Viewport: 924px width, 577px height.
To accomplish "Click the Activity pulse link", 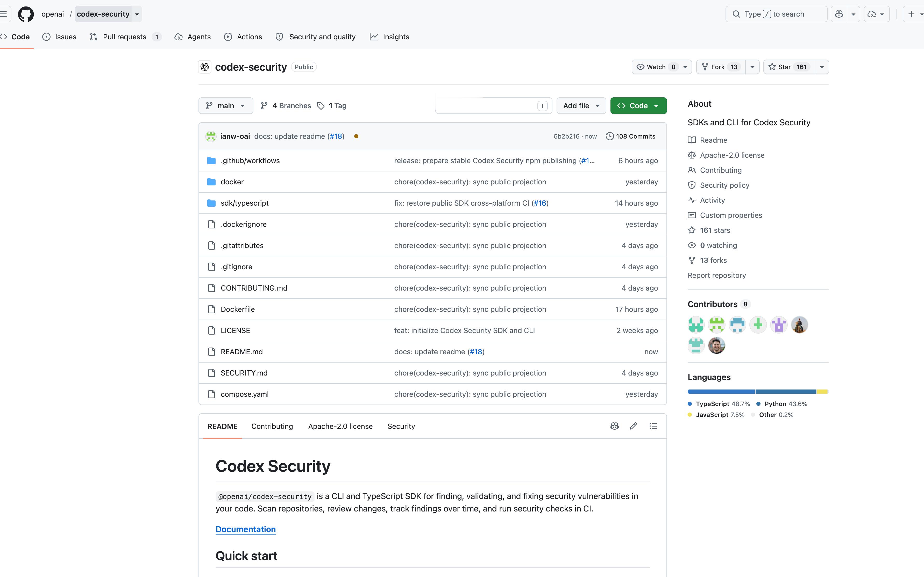I will pyautogui.click(x=706, y=200).
